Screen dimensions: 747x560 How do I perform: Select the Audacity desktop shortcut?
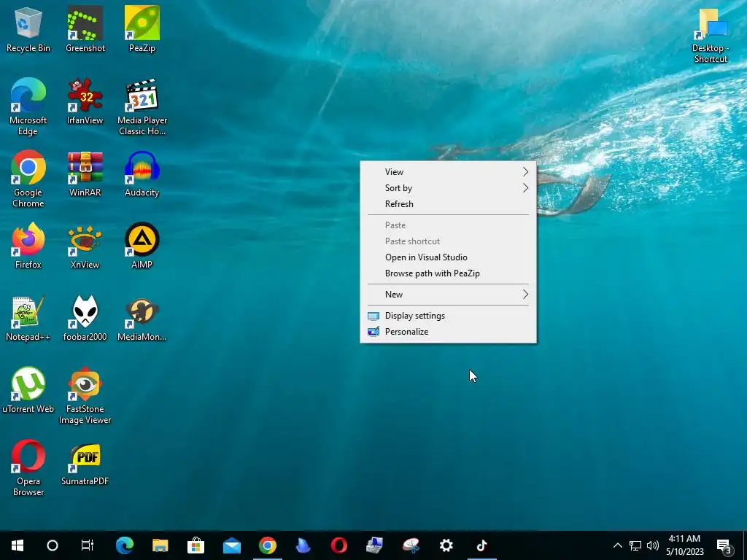pyautogui.click(x=142, y=174)
